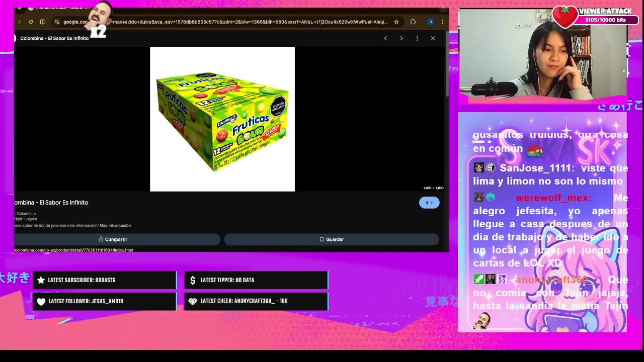Click 'Latest Tipper: No Data' label
The width and height of the screenshot is (644, 362).
[x=227, y=280]
